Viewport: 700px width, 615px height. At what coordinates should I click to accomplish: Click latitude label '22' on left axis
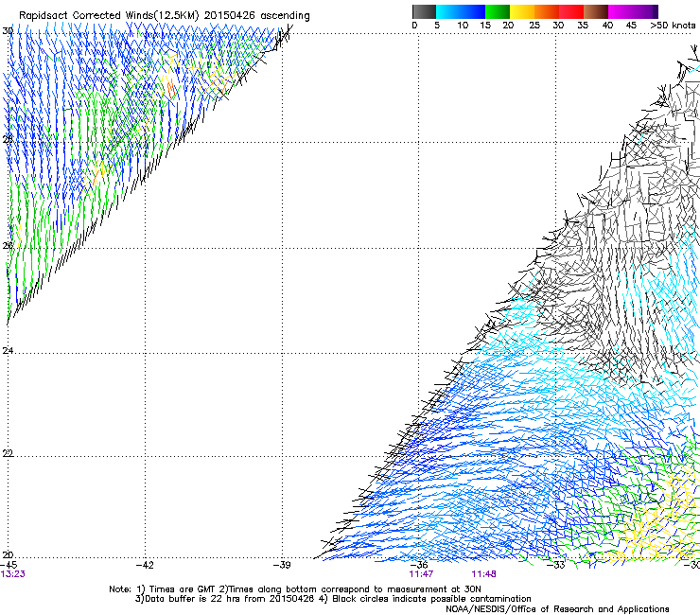pos(8,453)
